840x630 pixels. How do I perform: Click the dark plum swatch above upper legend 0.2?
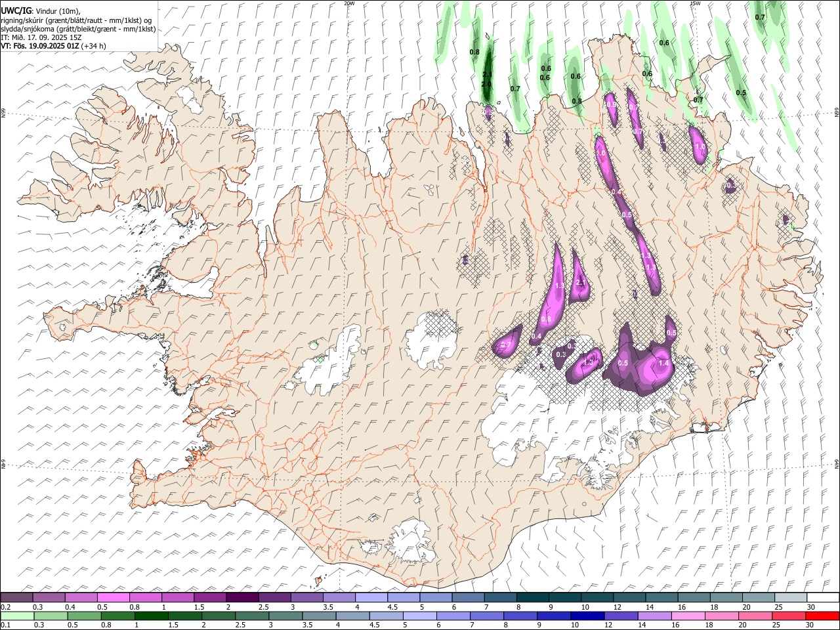pyautogui.click(x=16, y=597)
